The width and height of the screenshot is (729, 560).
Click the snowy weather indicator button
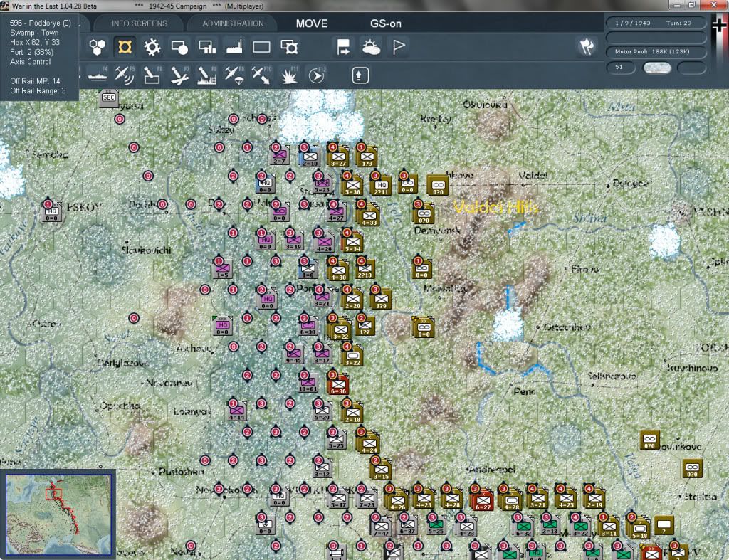pos(657,68)
